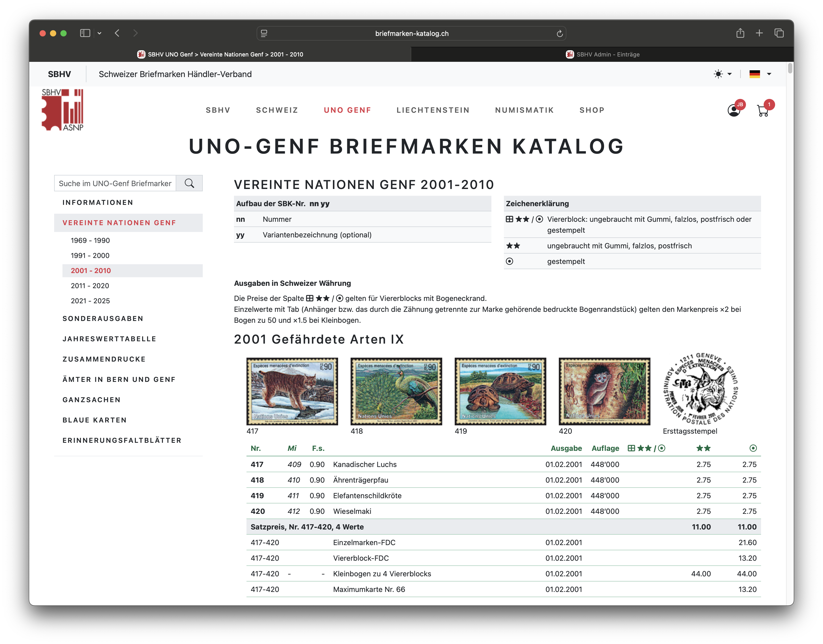The image size is (823, 644).
Task: Open GANZSACHEN sidebar section
Action: point(92,400)
